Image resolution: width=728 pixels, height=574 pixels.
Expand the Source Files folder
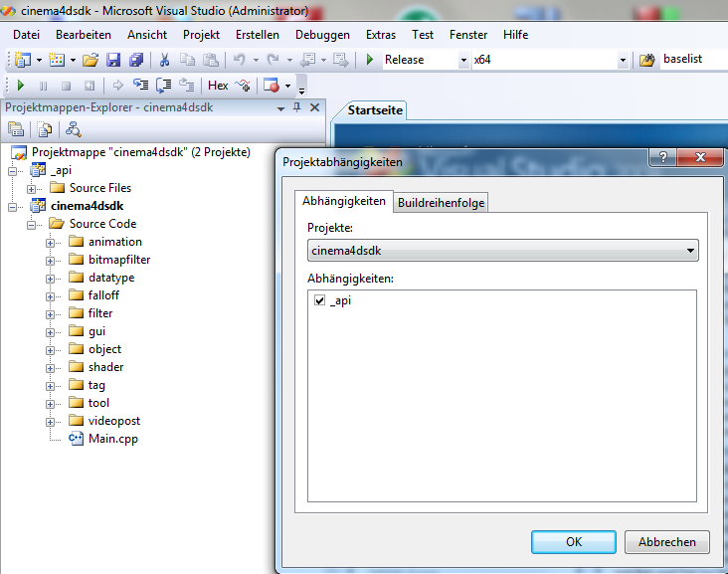tap(31, 189)
